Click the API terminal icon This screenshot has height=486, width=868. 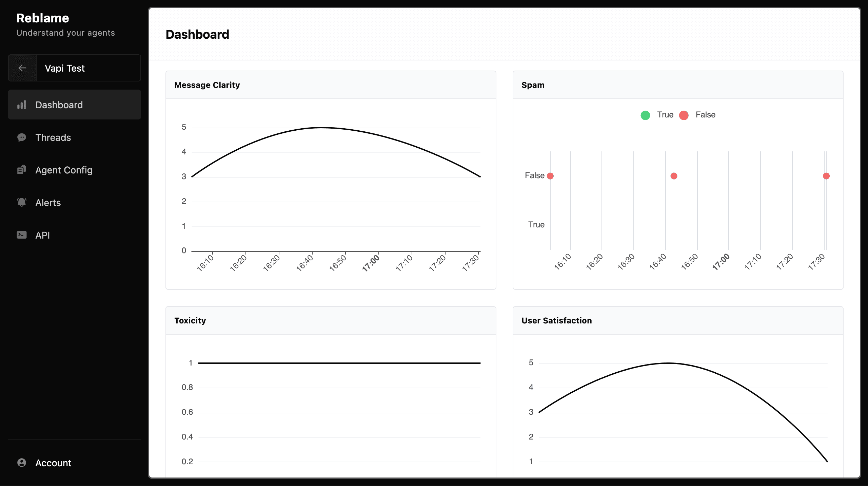(x=22, y=235)
